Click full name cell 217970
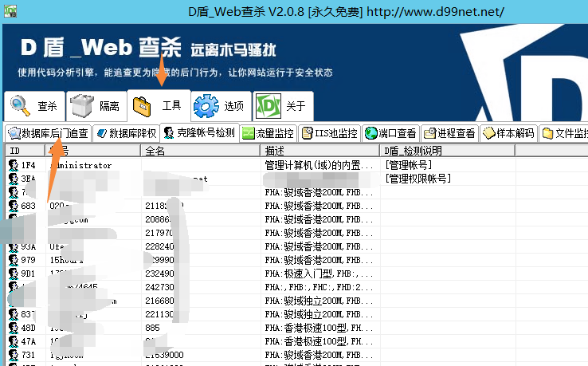Screen dimensions: 588x366 [159, 233]
